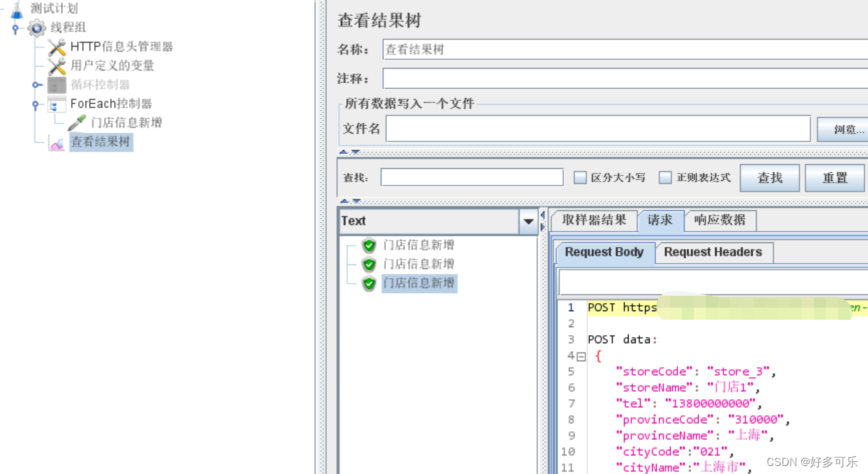
Task: Open the Text renderer dropdown
Action: coord(528,221)
